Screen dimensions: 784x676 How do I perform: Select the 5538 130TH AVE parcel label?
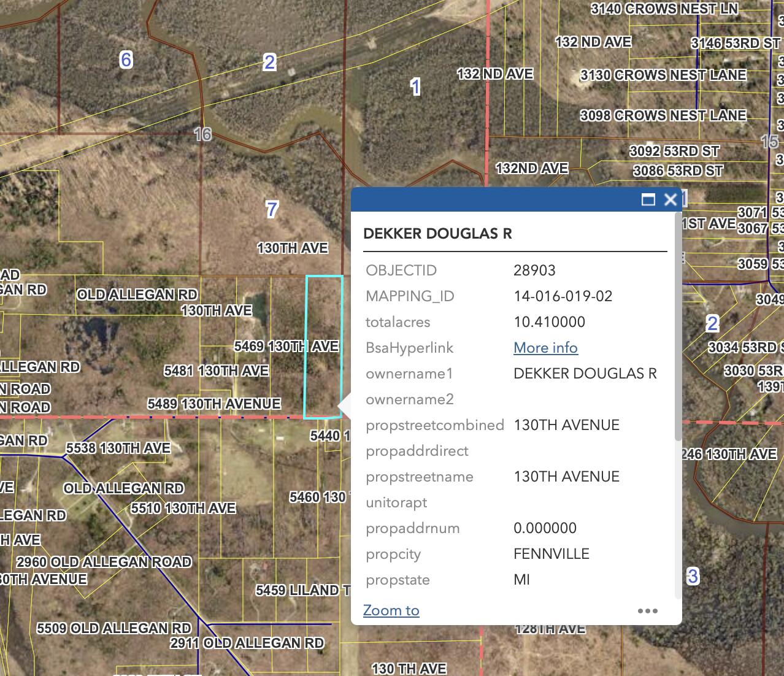click(x=118, y=448)
